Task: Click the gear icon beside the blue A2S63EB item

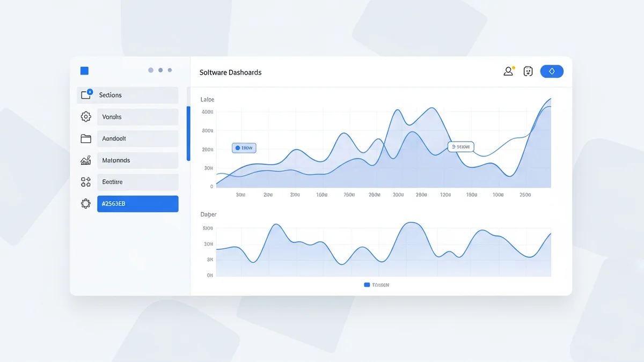Action: 86,204
